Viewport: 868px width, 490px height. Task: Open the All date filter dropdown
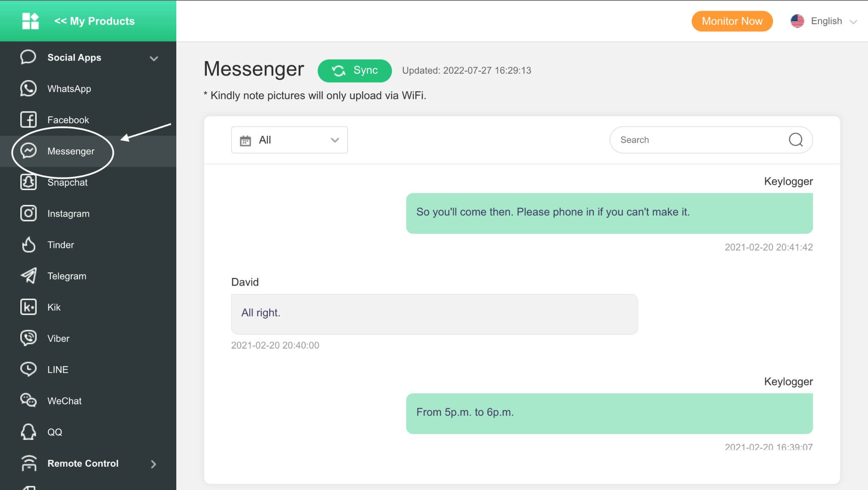(x=289, y=140)
